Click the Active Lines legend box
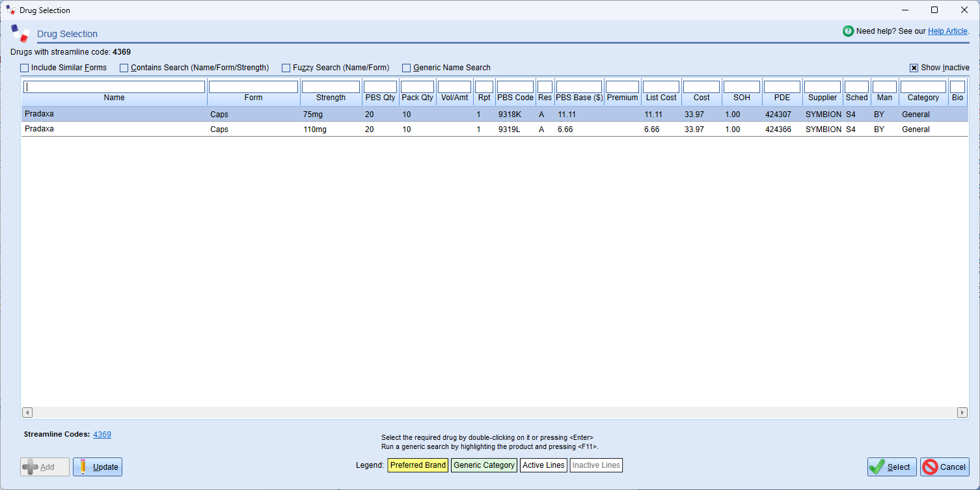This screenshot has width=980, height=490. [x=544, y=465]
